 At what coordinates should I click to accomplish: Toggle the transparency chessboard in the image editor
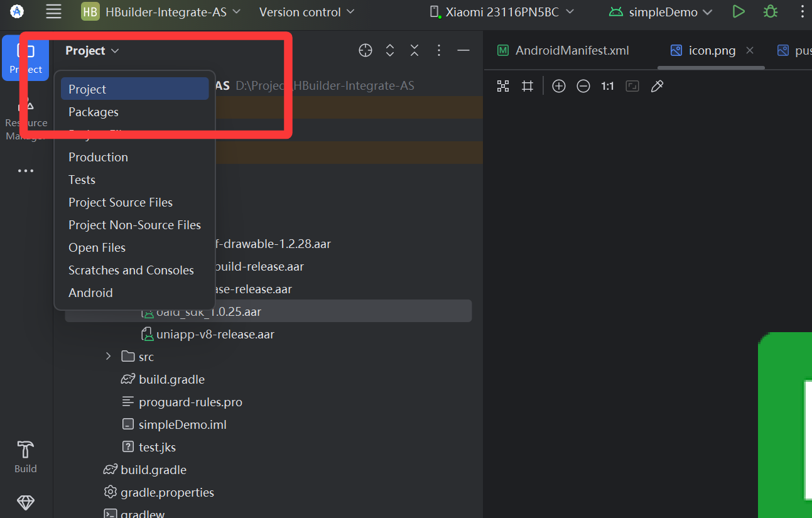[503, 86]
